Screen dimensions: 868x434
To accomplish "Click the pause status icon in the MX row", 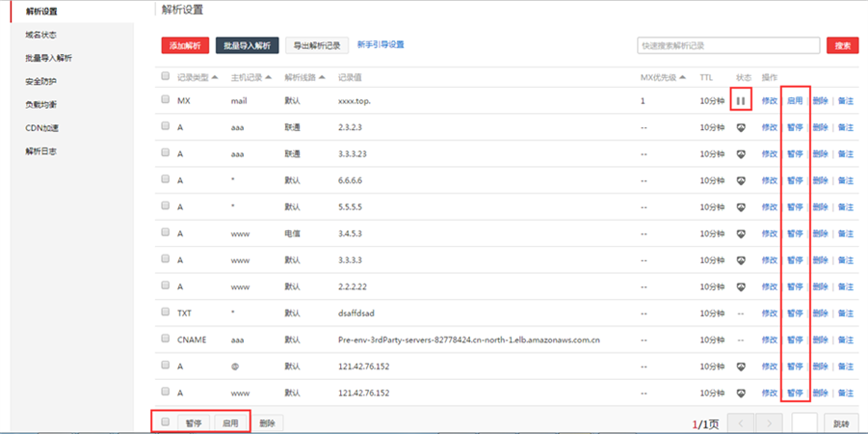I will [741, 100].
